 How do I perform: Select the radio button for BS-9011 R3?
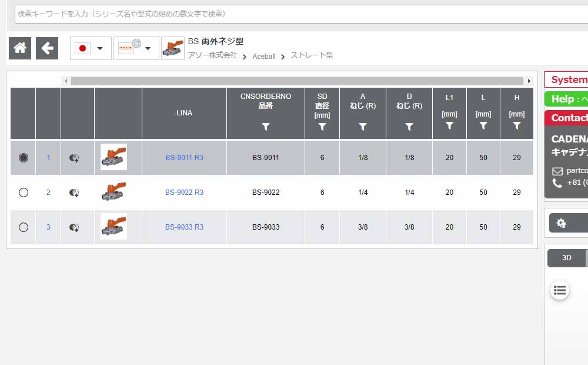[x=24, y=158]
